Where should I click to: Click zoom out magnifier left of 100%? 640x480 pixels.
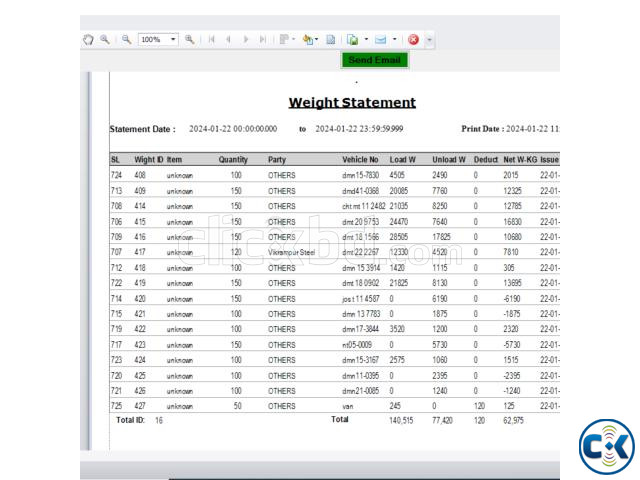pyautogui.click(x=127, y=40)
